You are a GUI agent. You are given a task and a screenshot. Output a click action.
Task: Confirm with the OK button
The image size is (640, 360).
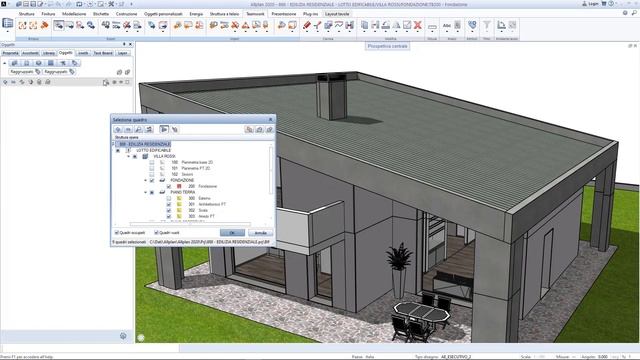tap(232, 233)
